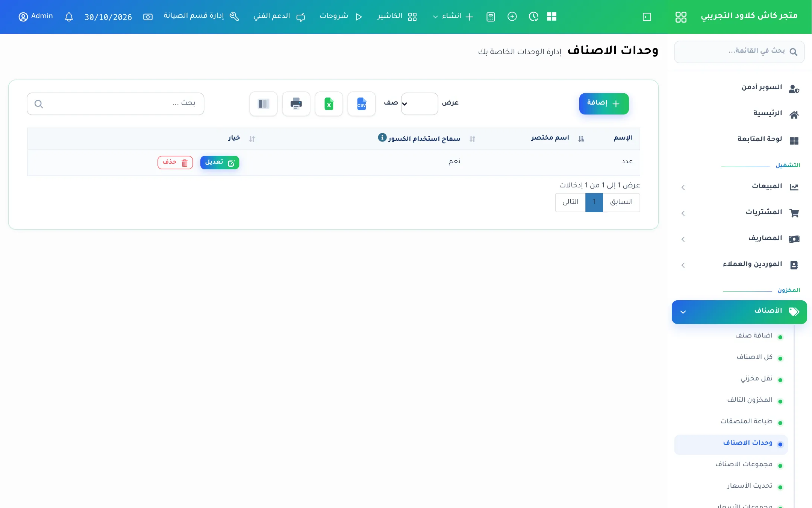
Task: Open Admin user profile
Action: (36, 17)
